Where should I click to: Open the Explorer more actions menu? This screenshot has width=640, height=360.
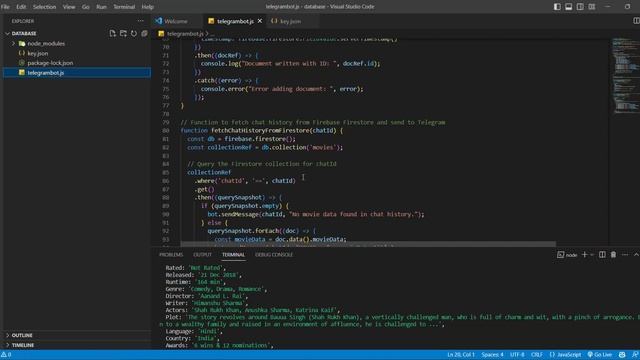coord(140,21)
